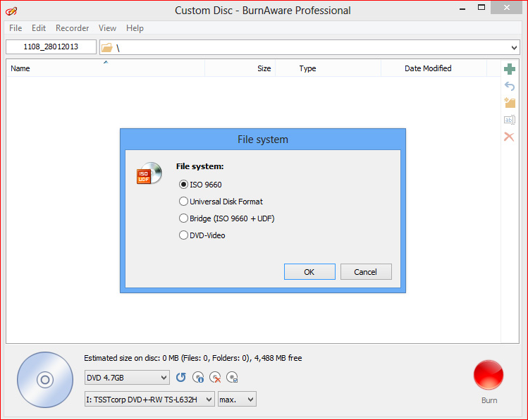
Task: Click the disc label field 1108_28012013
Action: click(x=51, y=47)
